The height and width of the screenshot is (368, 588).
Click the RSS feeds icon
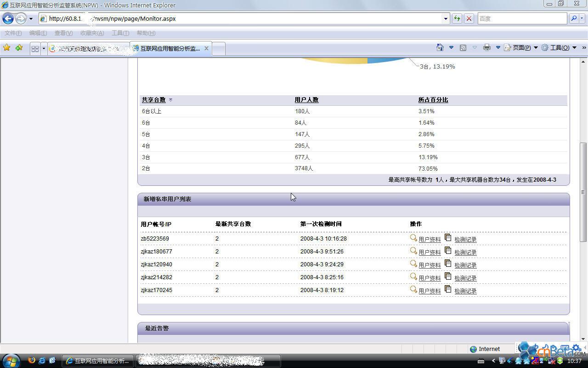click(463, 48)
